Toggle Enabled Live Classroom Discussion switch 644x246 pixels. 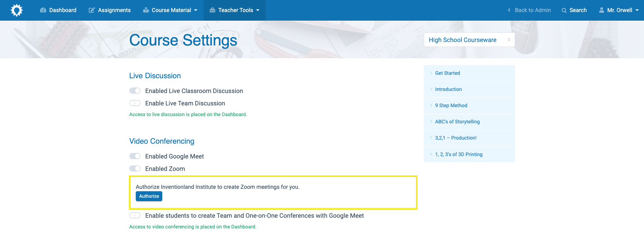point(135,91)
